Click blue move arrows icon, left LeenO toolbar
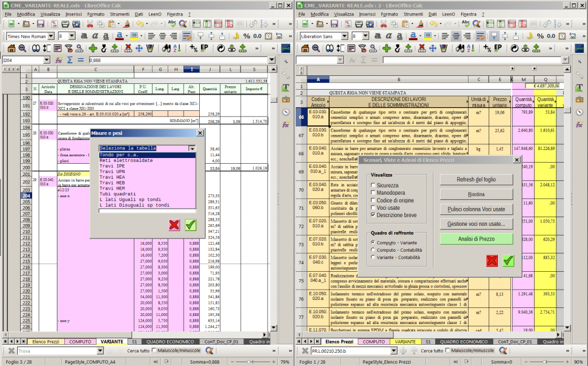 tap(139, 48)
